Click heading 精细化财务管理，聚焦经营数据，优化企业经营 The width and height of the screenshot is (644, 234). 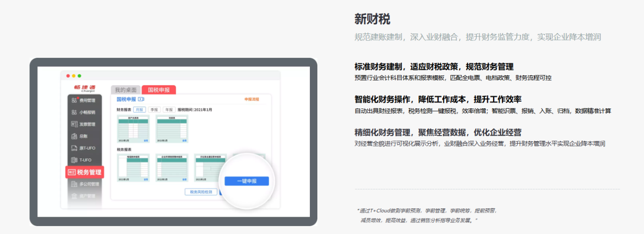[x=438, y=132]
